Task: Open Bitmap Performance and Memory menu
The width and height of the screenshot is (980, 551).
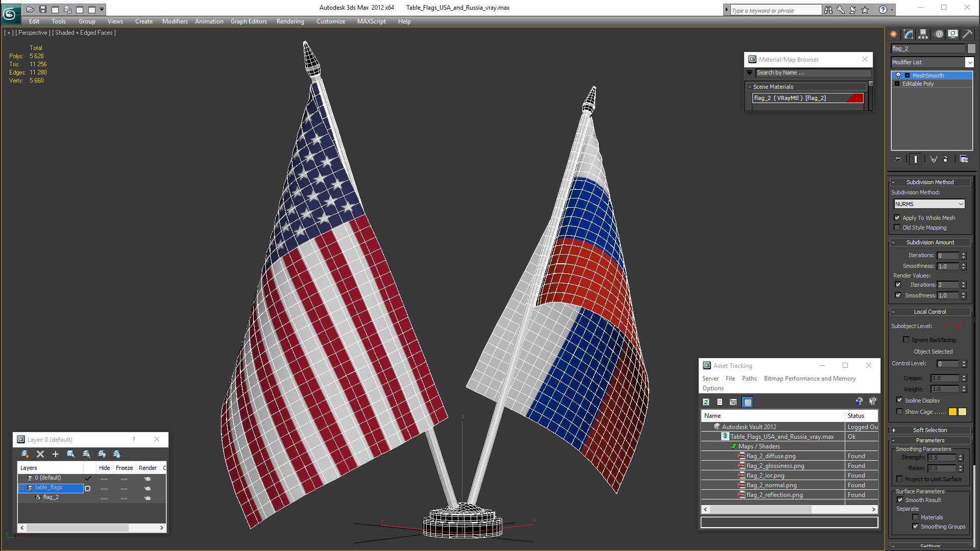Action: pos(810,379)
